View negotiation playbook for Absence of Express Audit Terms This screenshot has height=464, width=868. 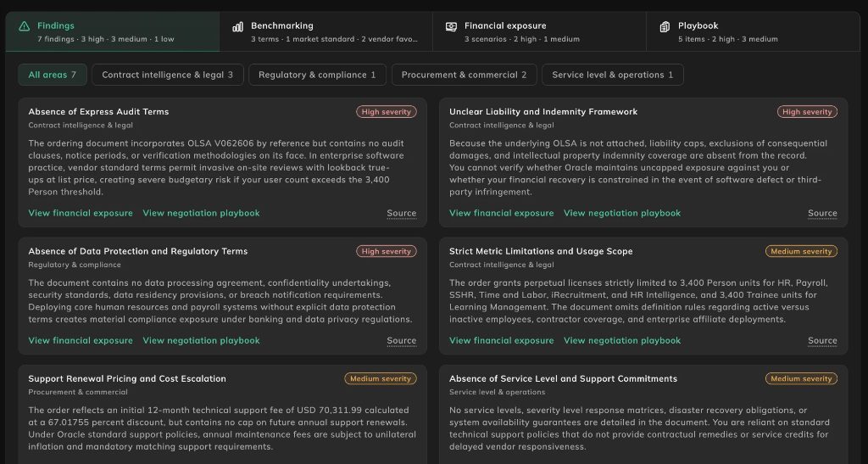click(202, 213)
